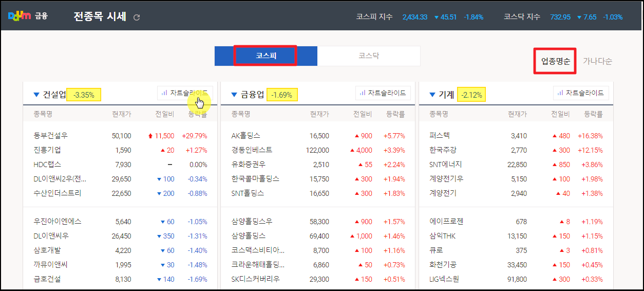Viewport: 644px width, 291px height.
Task: Click 코스피 index value 2,434.33
Action: coord(415,17)
